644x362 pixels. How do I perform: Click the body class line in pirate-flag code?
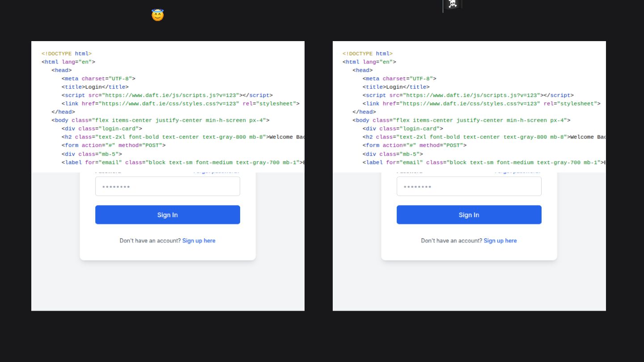tap(462, 120)
